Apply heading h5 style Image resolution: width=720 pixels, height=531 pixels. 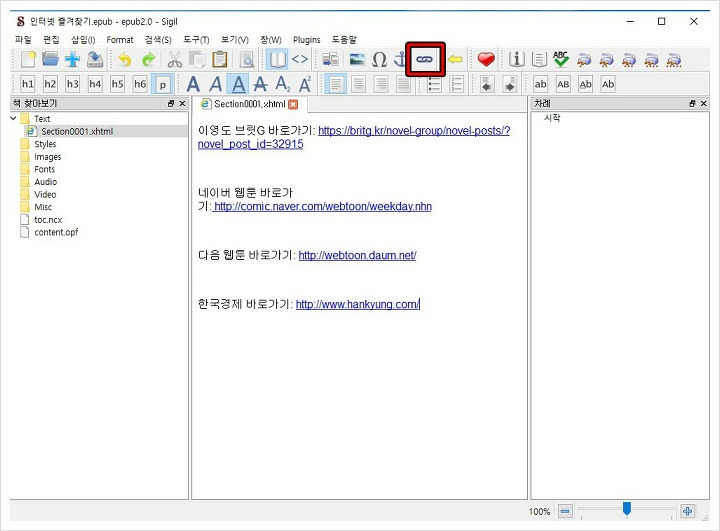coord(118,84)
